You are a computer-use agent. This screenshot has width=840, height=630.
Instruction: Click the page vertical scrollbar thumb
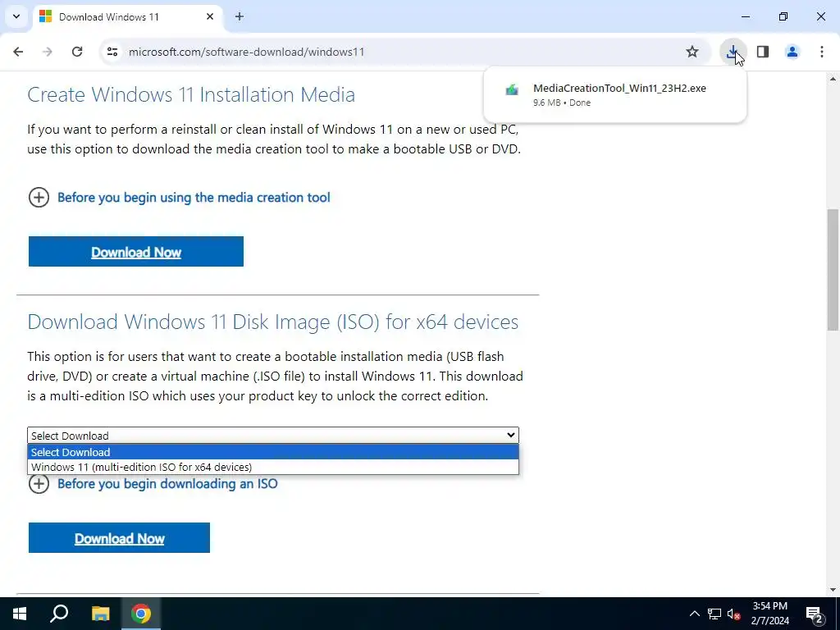coord(833,269)
